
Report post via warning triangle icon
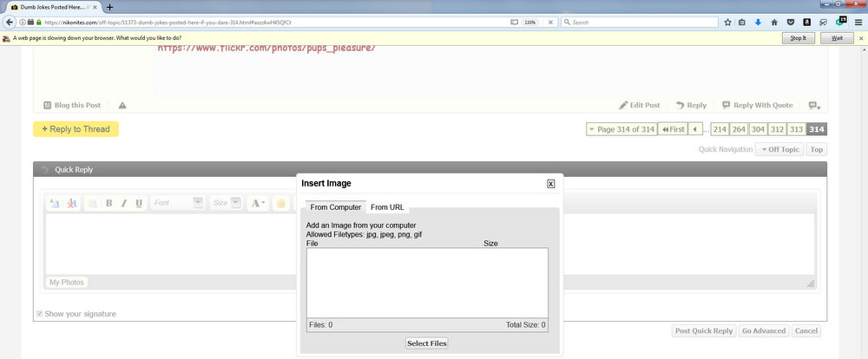pos(122,105)
